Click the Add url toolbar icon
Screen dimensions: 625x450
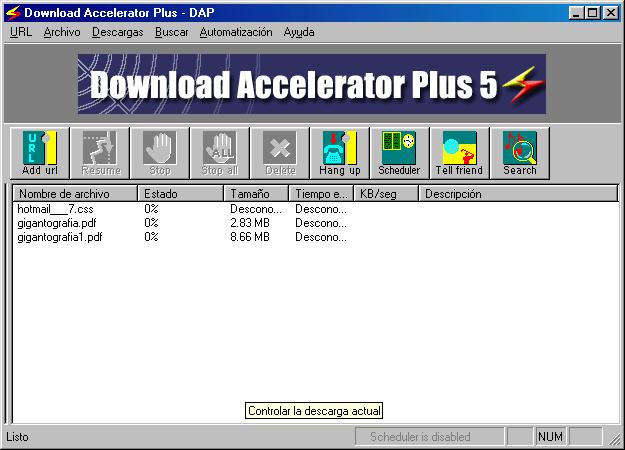point(40,153)
